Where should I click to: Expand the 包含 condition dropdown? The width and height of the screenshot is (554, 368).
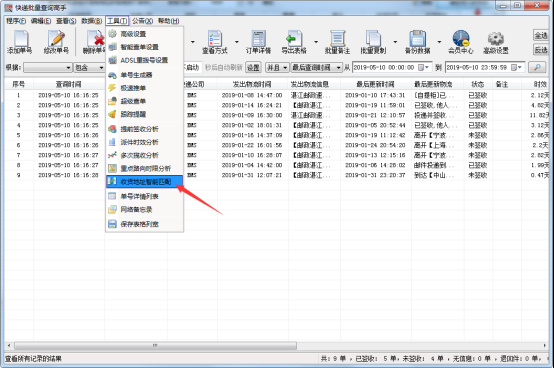click(x=101, y=67)
